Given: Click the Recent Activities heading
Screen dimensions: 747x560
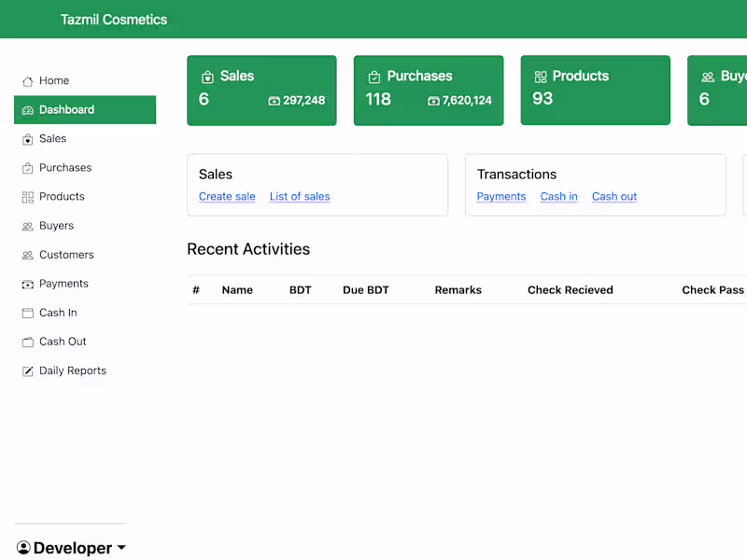Looking at the screenshot, I should pyautogui.click(x=248, y=249).
